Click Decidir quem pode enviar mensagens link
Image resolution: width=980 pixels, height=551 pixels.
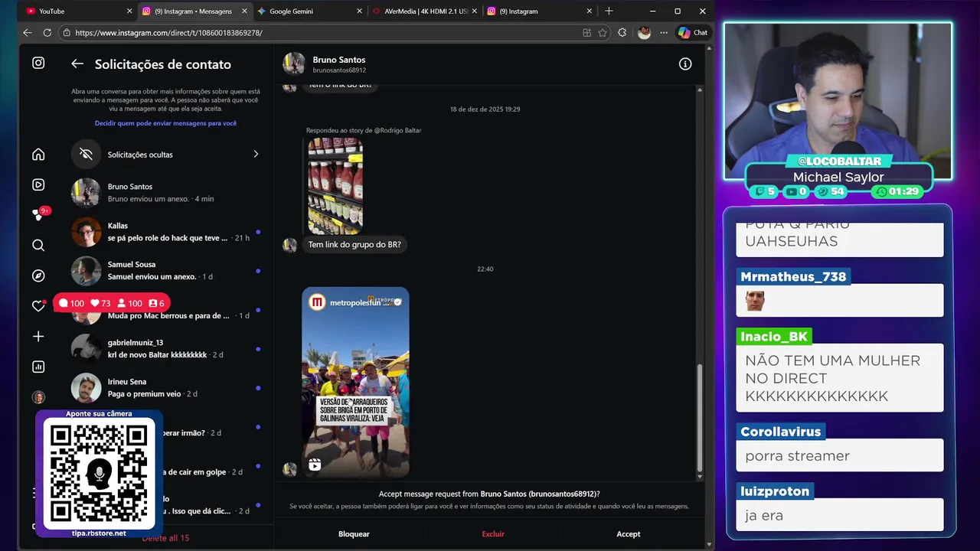tap(165, 123)
